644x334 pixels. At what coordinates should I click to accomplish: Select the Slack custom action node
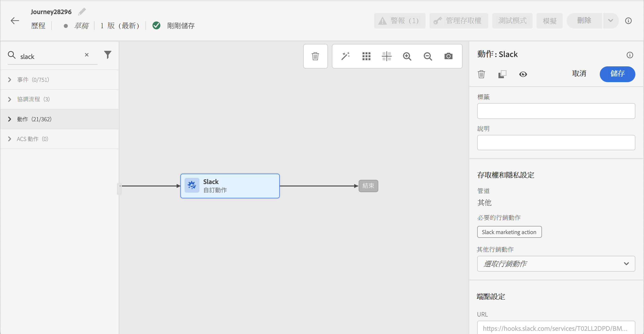coord(230,186)
